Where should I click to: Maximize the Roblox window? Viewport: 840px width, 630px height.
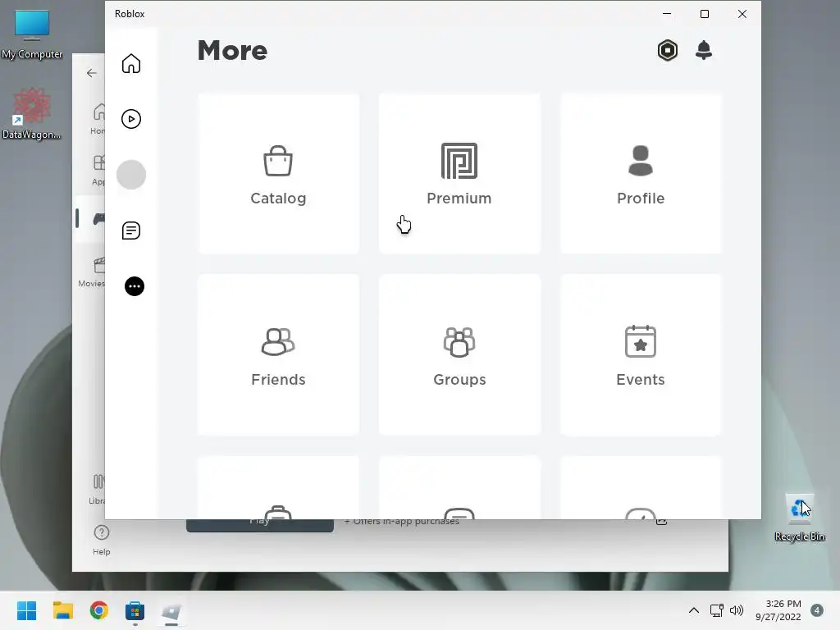[x=705, y=14]
